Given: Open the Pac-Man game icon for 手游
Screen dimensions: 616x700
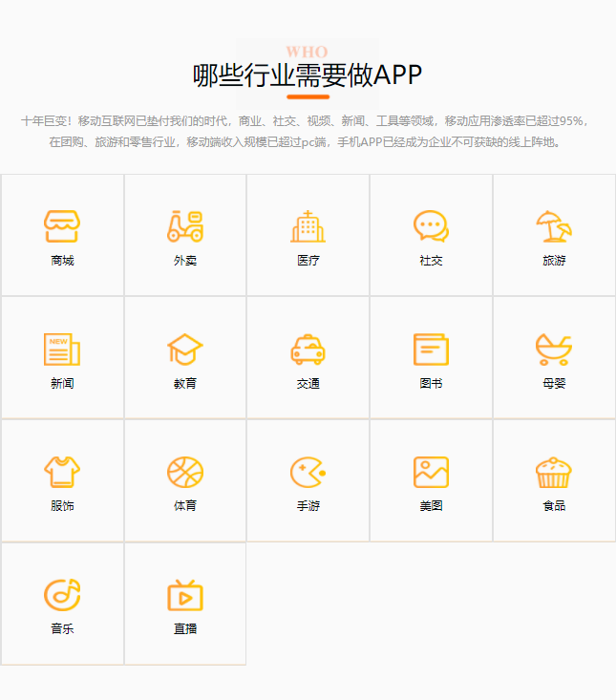Looking at the screenshot, I should [308, 472].
